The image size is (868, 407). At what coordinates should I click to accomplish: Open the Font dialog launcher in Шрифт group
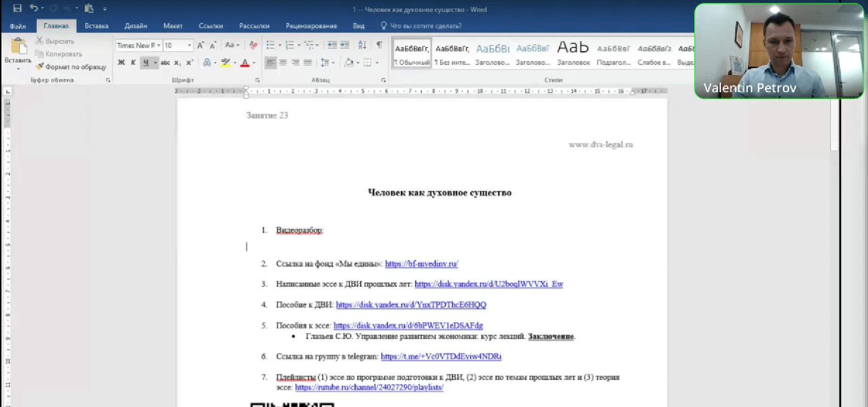(x=257, y=80)
